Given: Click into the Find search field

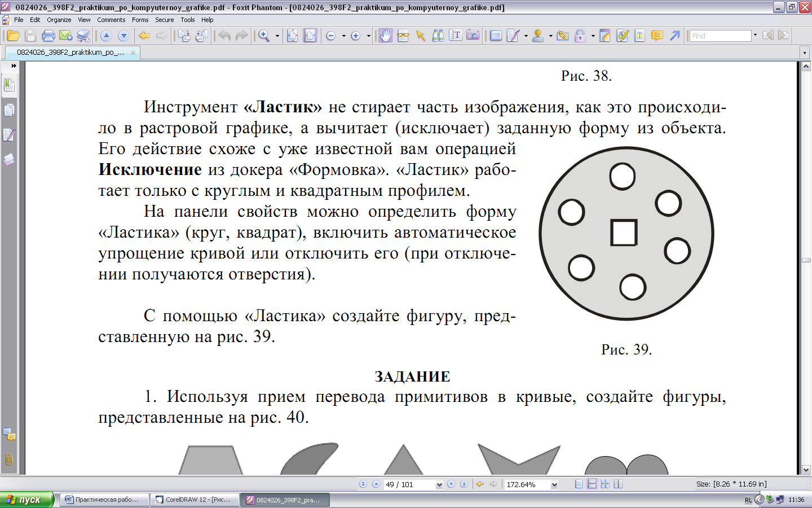Looking at the screenshot, I should tap(721, 36).
